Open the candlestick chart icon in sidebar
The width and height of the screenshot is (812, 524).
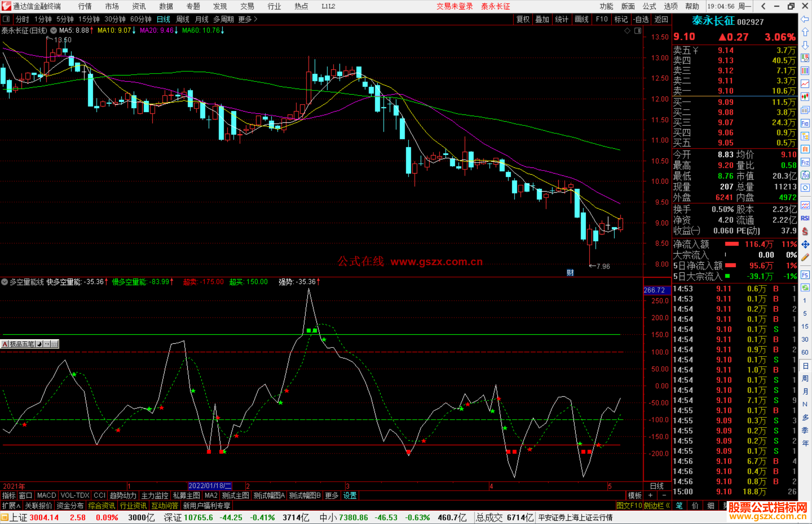tap(805, 97)
